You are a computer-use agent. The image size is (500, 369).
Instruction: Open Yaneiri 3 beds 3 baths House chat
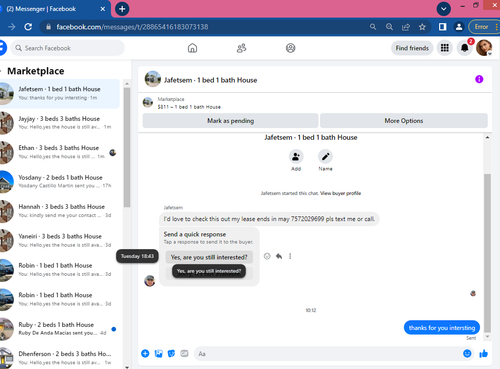60,240
